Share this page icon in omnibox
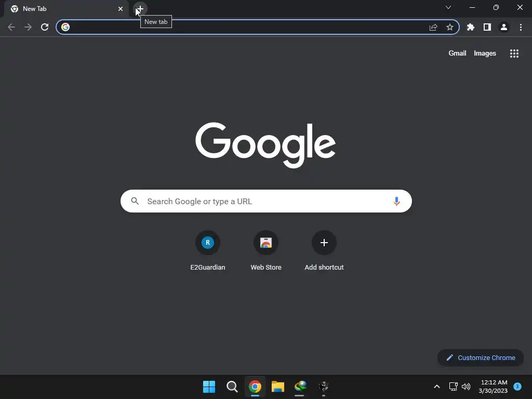Image resolution: width=532 pixels, height=399 pixels. coord(433,27)
